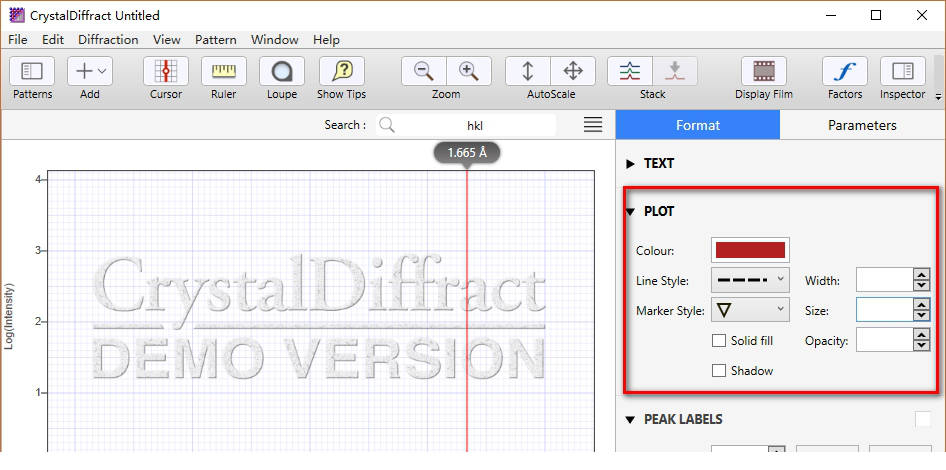The width and height of the screenshot is (946, 470).
Task: Click the red plot Colour swatch
Action: click(751, 250)
